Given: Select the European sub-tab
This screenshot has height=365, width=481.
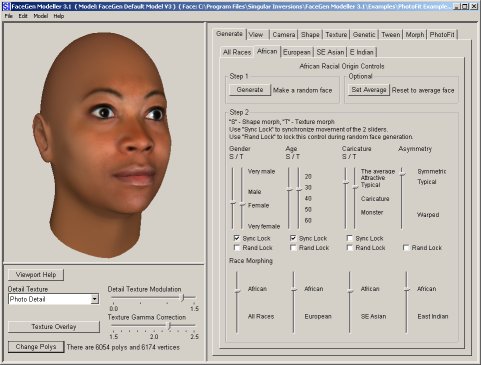Looking at the screenshot, I should point(297,52).
